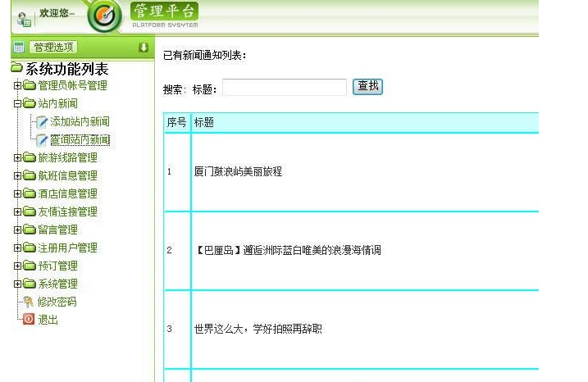Select the 航班信息管理 label

pyautogui.click(x=67, y=175)
